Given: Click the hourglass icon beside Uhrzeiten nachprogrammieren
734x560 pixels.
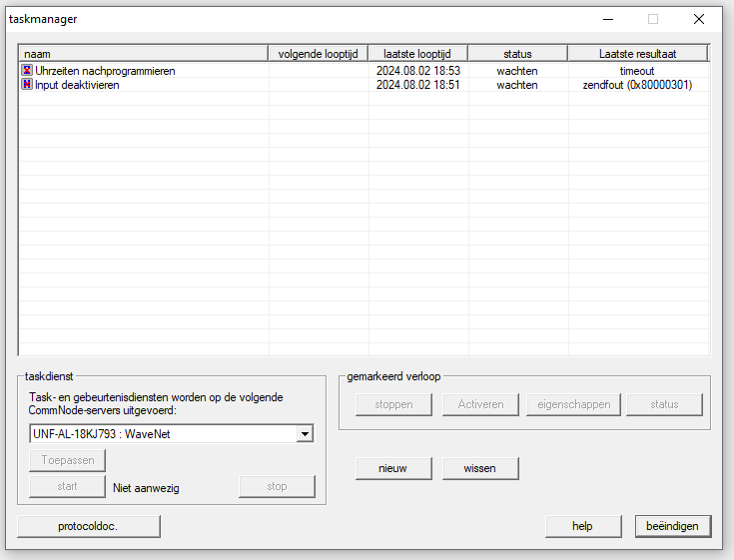Looking at the screenshot, I should 27,71.
